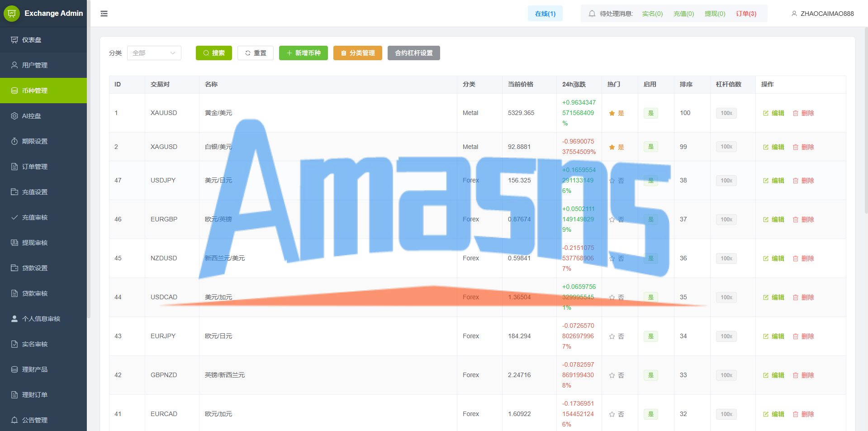868x431 pixels.
Task: Toggle the enabled 是 badge for GBPNZD
Action: [x=651, y=375]
